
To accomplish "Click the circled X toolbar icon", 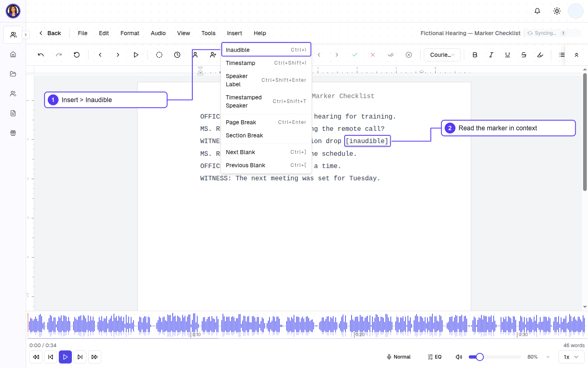I will tap(409, 55).
